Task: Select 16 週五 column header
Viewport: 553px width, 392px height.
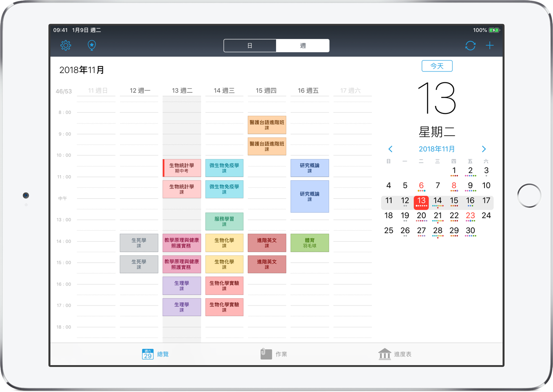Action: 308,91
